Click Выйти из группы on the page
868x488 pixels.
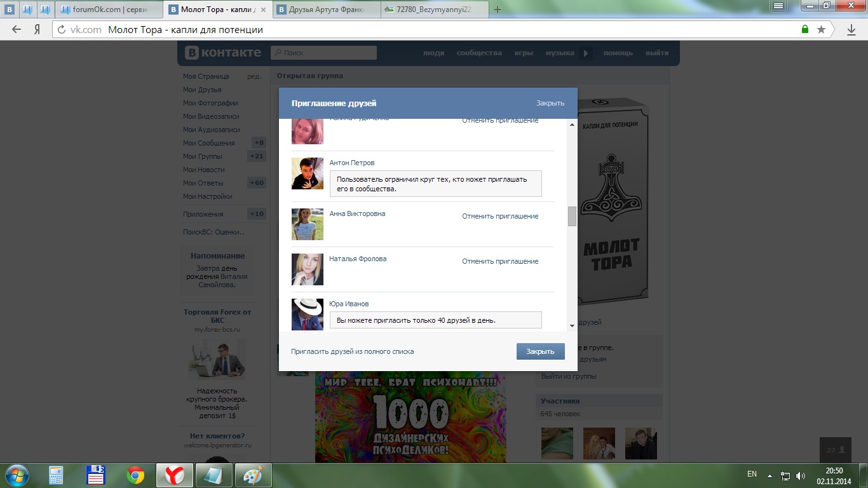[x=569, y=376]
